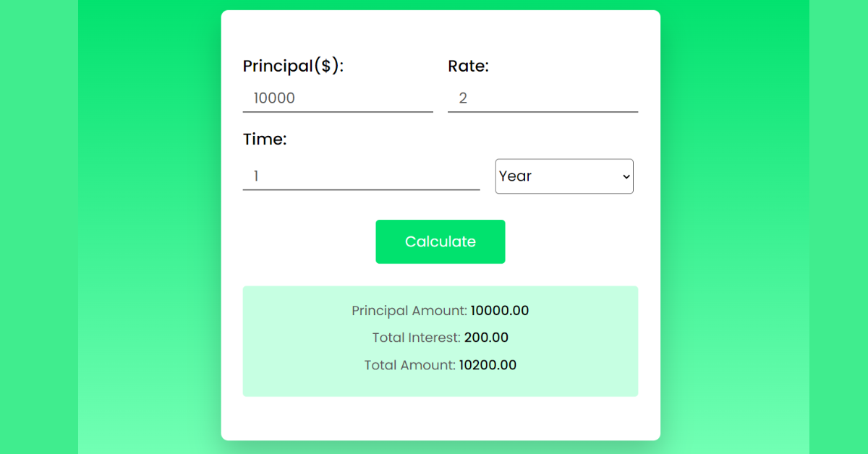This screenshot has width=868, height=454.
Task: Click the right light-green side strip
Action: [838, 217]
